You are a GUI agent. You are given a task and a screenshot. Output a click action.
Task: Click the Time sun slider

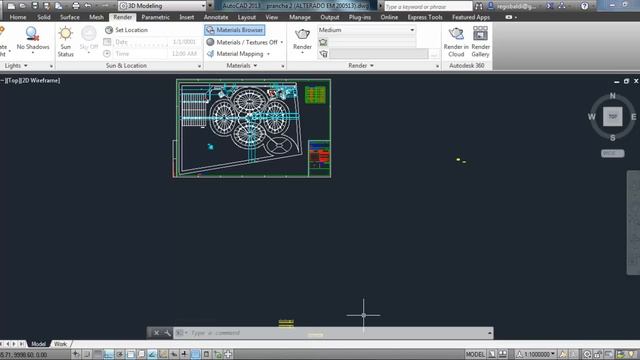[x=141, y=53]
